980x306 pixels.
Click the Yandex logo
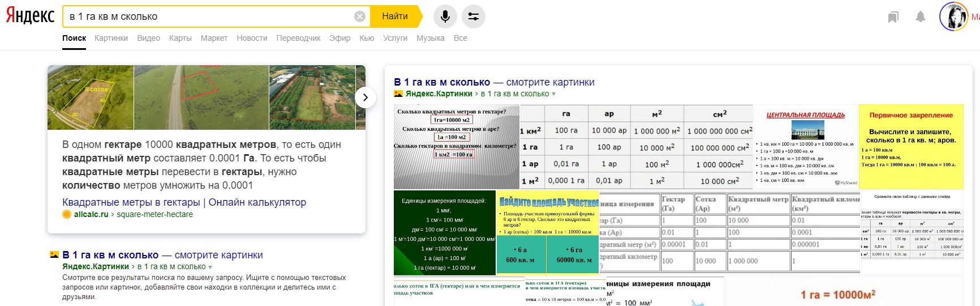(x=30, y=16)
